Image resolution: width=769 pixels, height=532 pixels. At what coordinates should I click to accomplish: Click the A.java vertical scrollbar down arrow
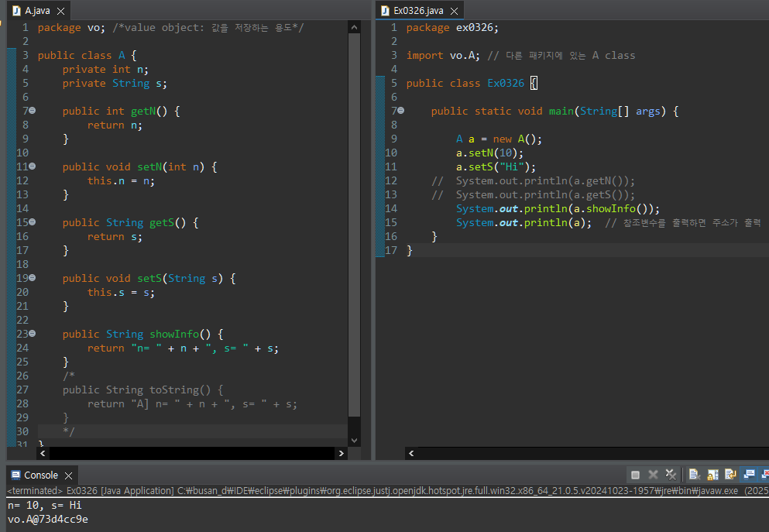(x=354, y=441)
